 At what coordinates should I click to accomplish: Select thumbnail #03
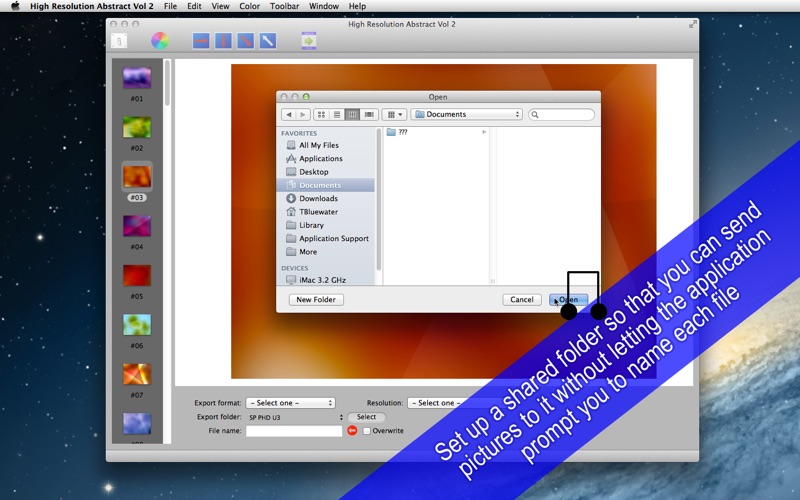coord(137,177)
